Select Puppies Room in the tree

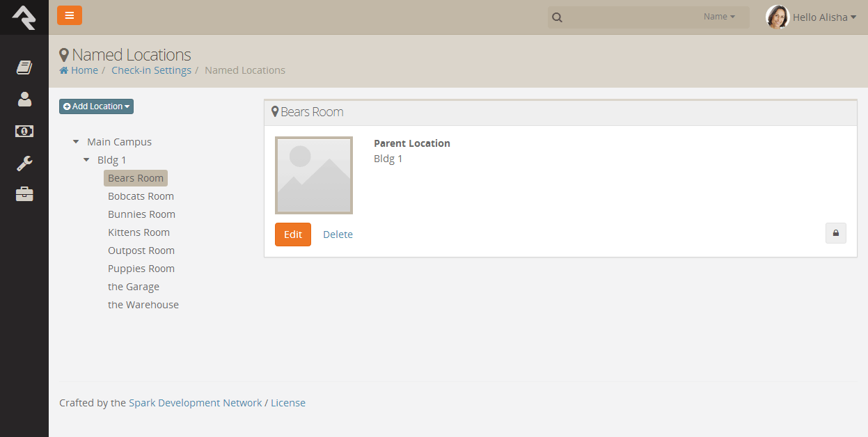141,269
